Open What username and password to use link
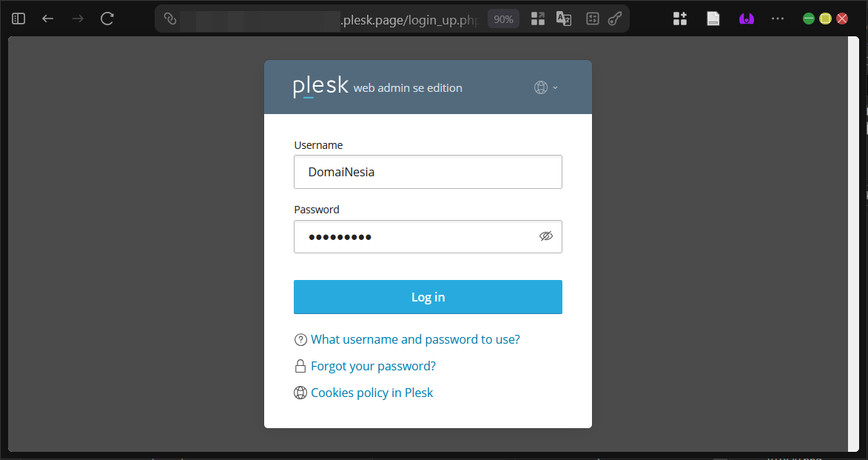 pos(415,339)
